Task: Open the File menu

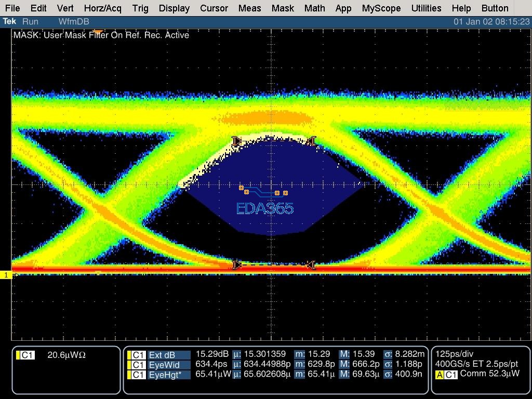Action: pyautogui.click(x=12, y=8)
